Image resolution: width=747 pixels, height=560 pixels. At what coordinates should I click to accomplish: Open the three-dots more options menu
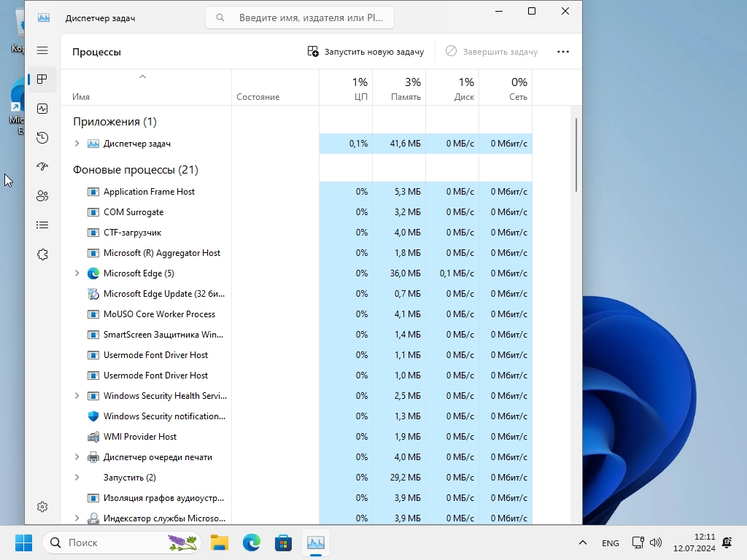[562, 52]
